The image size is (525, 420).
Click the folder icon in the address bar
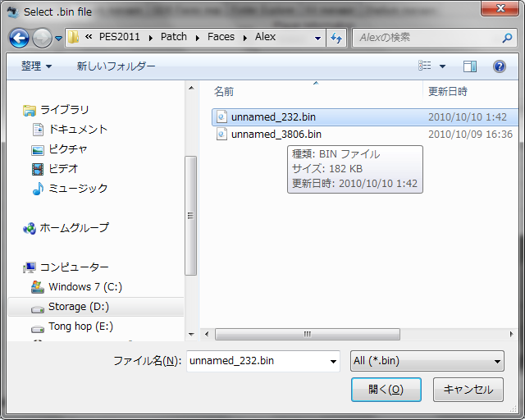[x=73, y=37]
